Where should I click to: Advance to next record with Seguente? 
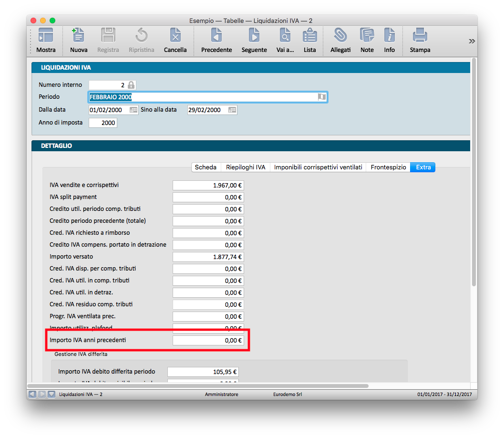(254, 36)
